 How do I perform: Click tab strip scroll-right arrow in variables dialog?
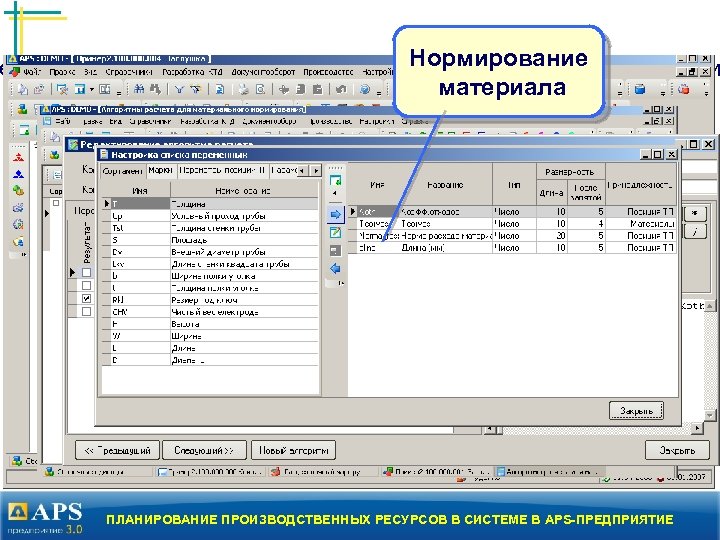pos(315,171)
